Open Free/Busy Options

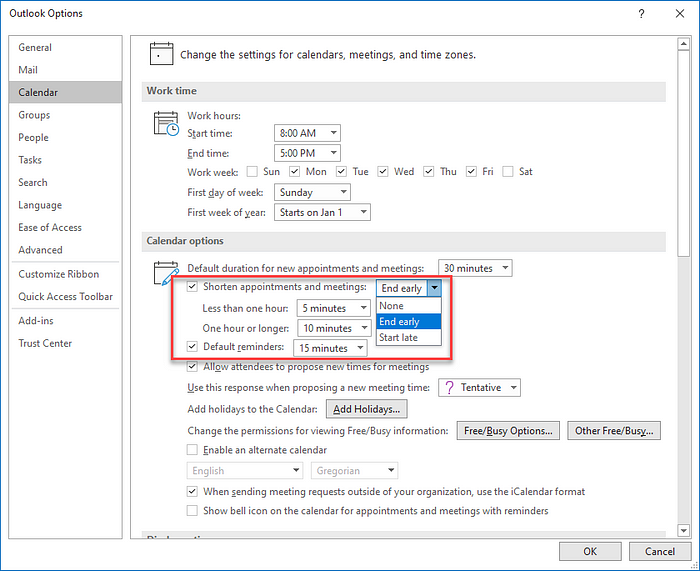(x=508, y=431)
